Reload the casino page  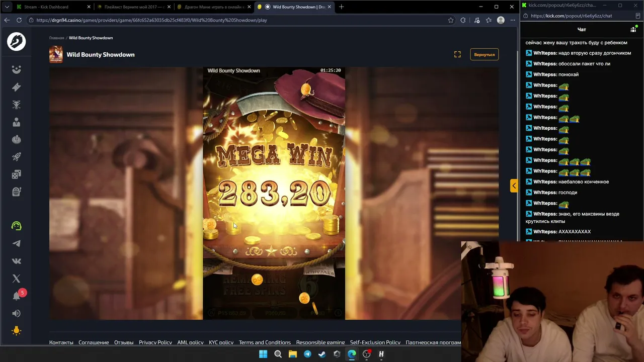click(19, 20)
